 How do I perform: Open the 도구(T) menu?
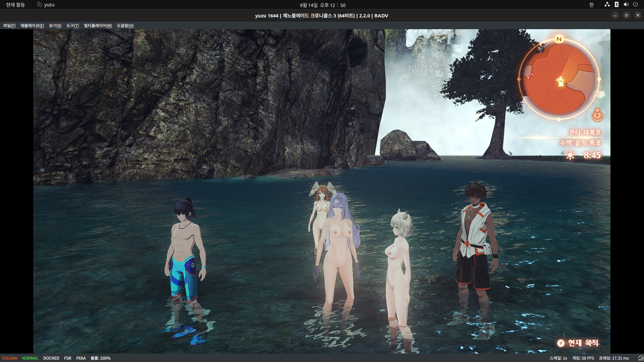[x=72, y=25]
